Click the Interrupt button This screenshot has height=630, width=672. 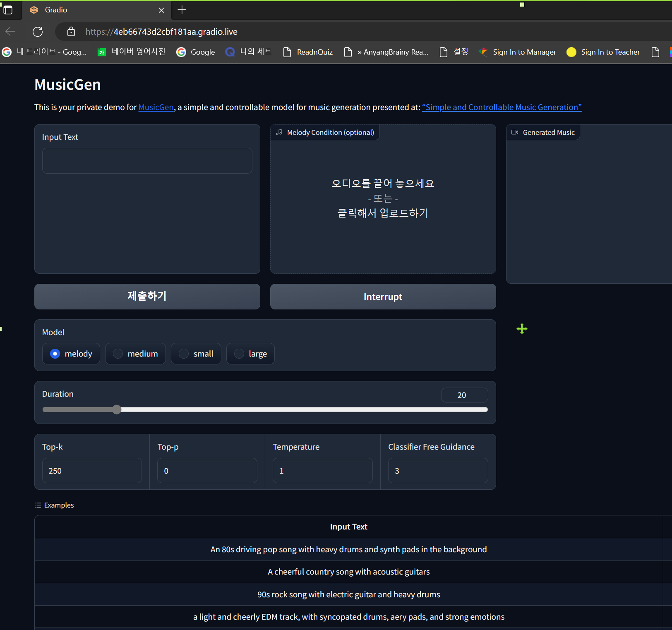tap(383, 297)
